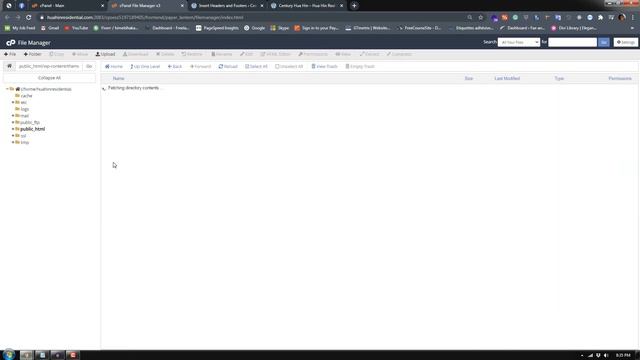Image resolution: width=640 pixels, height=360 pixels.
Task: Select the mail folder in tree
Action: click(24, 116)
